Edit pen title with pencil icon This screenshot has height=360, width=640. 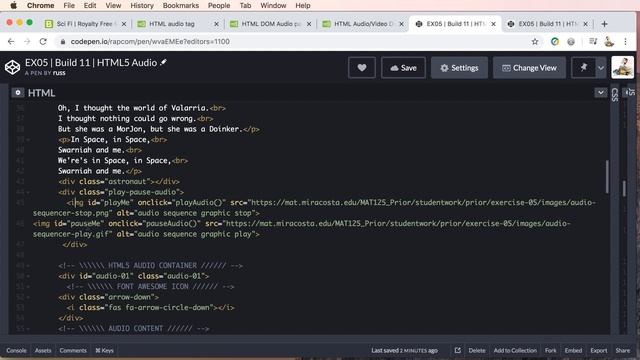[164, 62]
